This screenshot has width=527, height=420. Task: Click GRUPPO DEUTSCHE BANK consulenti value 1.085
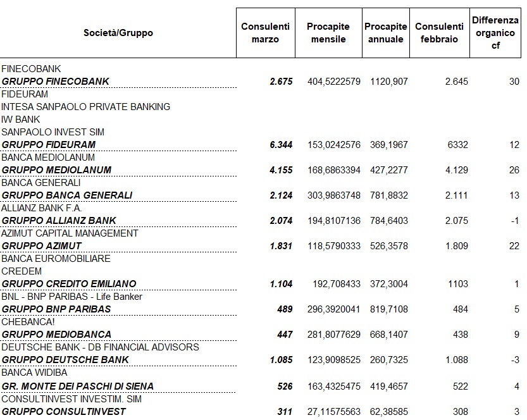coord(281,360)
